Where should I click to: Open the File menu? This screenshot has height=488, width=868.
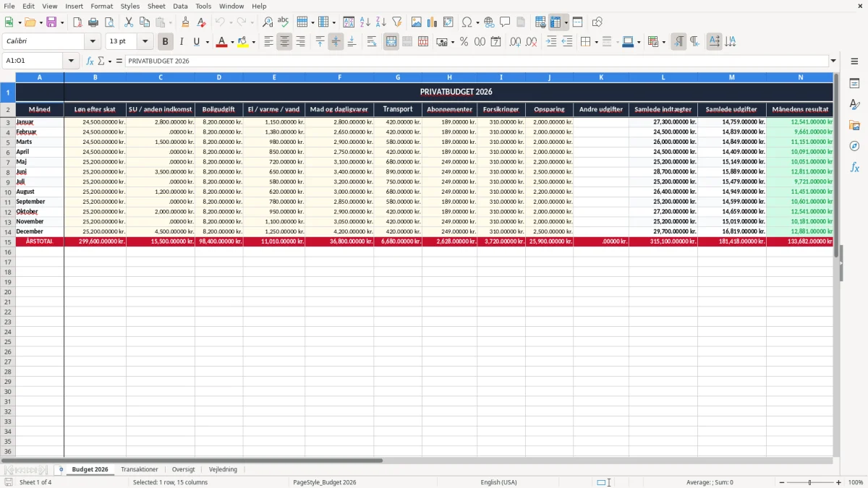[x=10, y=6]
